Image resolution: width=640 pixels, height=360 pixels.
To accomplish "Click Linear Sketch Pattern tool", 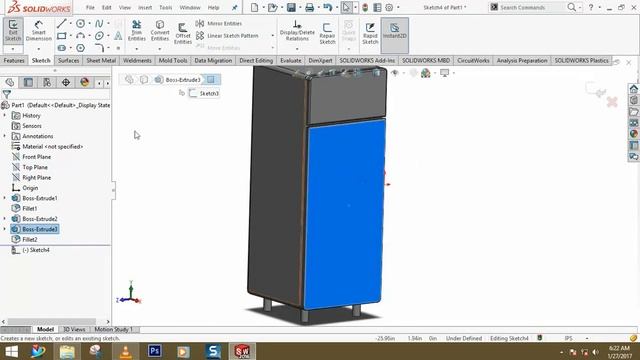I will point(227,36).
